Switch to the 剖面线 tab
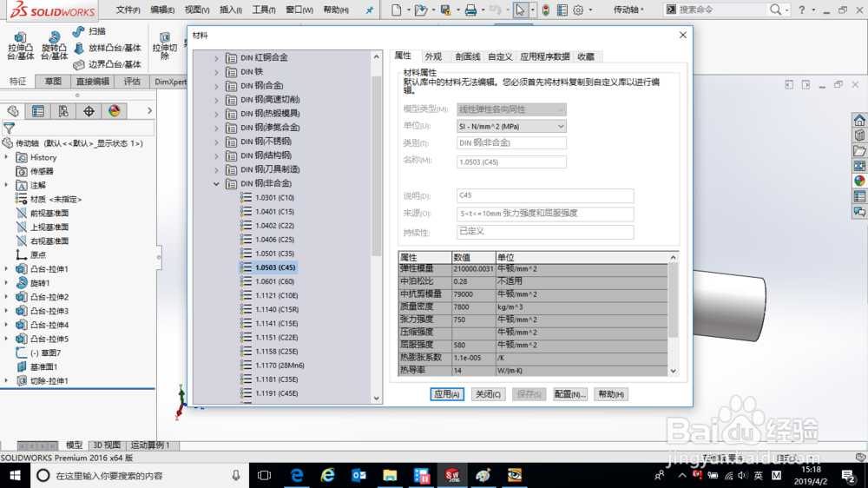This screenshot has width=868, height=488. pos(468,56)
